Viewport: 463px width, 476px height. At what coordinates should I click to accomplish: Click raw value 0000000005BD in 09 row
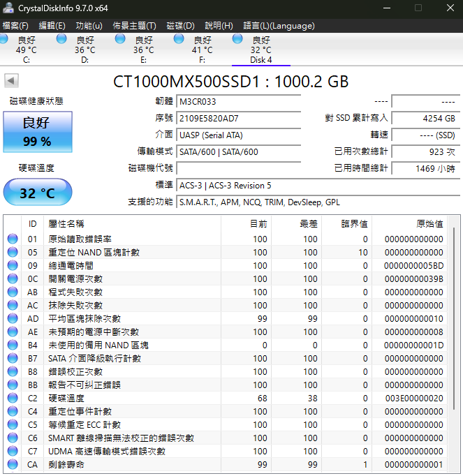(414, 265)
